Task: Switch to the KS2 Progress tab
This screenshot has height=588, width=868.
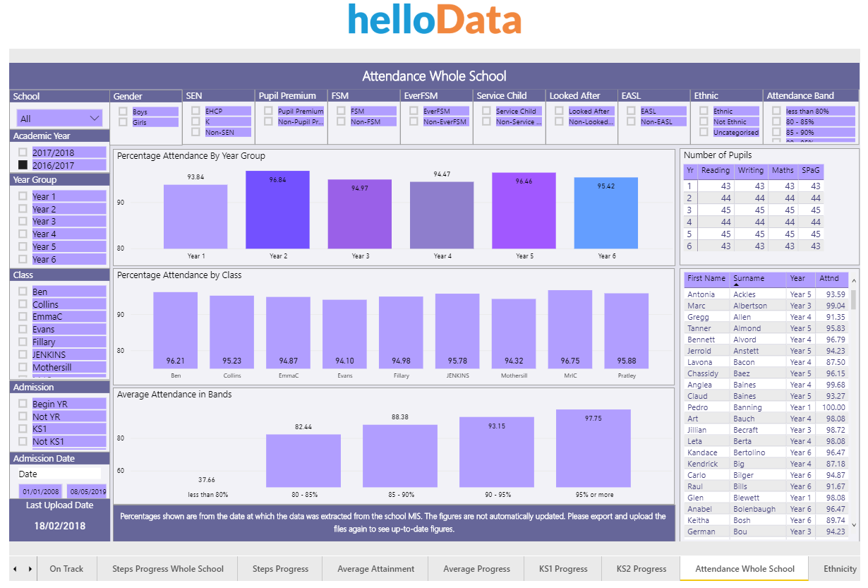Action: 640,568
